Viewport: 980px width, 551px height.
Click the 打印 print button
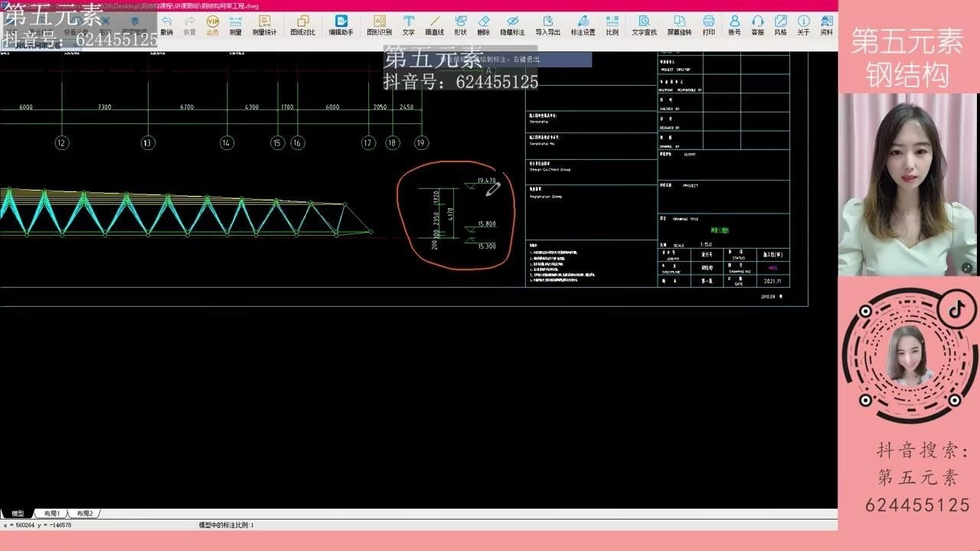coord(708,24)
